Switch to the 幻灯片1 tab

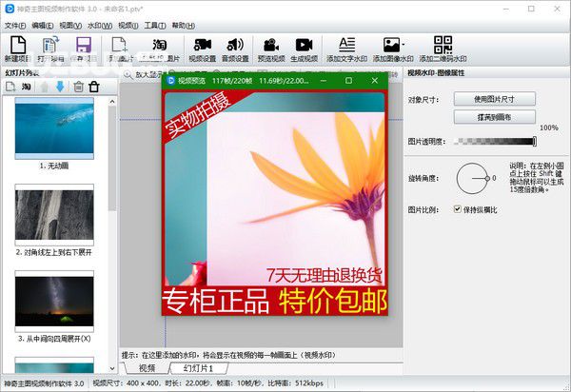tap(199, 368)
